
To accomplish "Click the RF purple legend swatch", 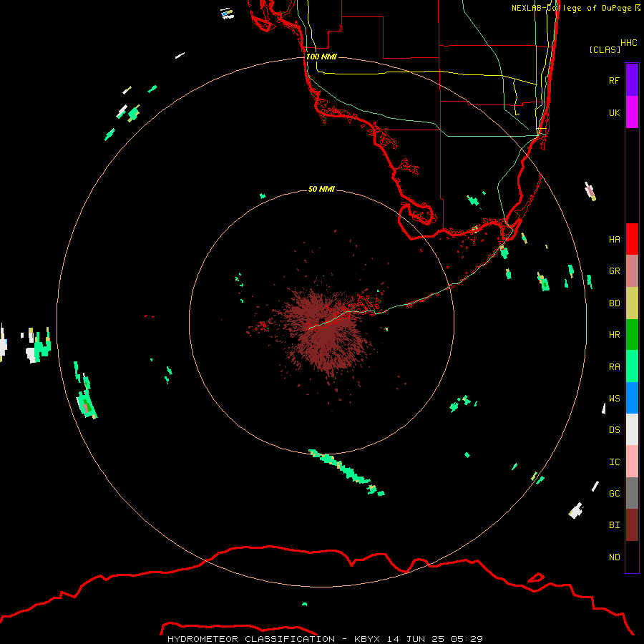I will 632,80.
